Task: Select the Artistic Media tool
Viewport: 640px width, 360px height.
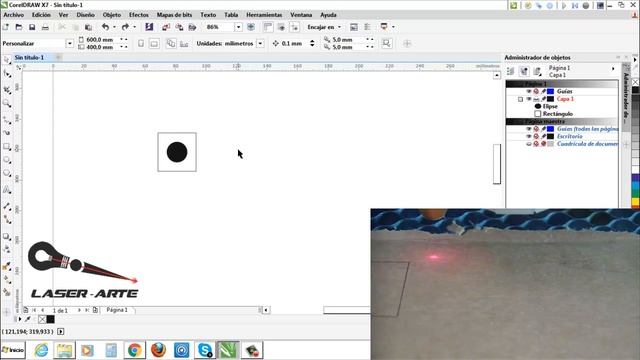Action: [7, 133]
